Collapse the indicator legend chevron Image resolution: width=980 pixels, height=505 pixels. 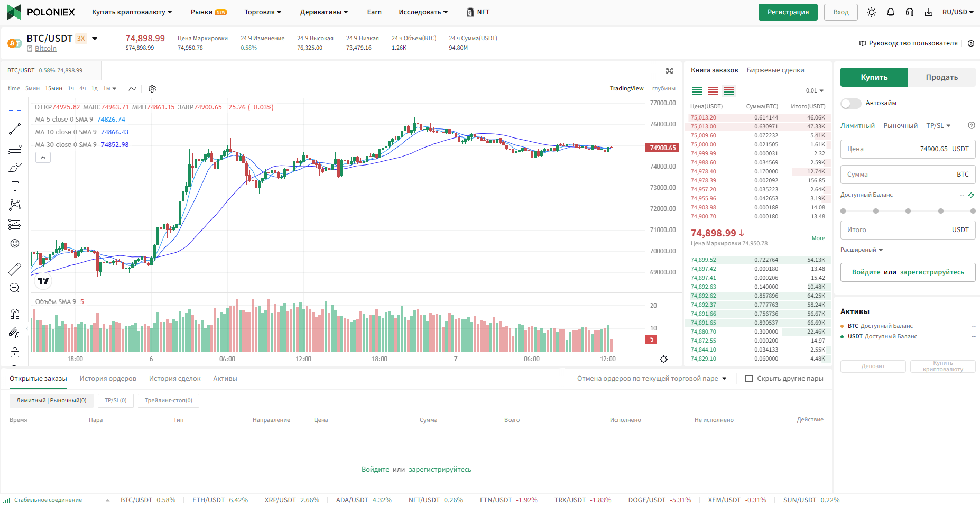(43, 158)
